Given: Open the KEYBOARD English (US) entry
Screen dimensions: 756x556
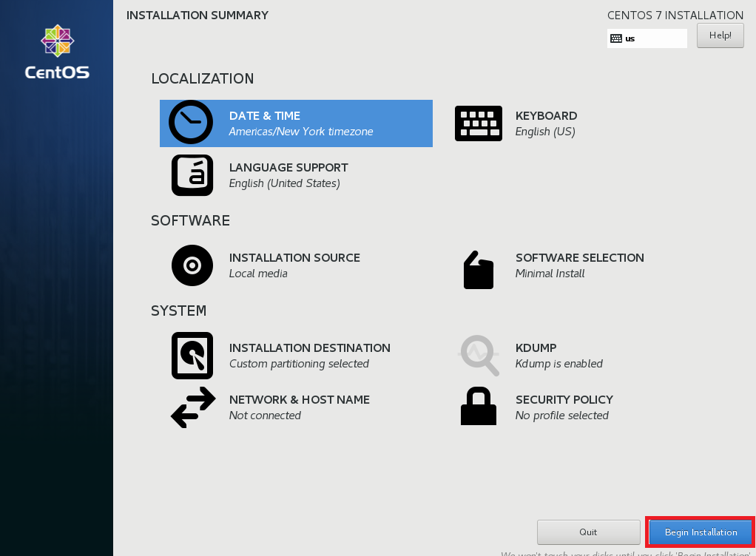Looking at the screenshot, I should (546, 123).
